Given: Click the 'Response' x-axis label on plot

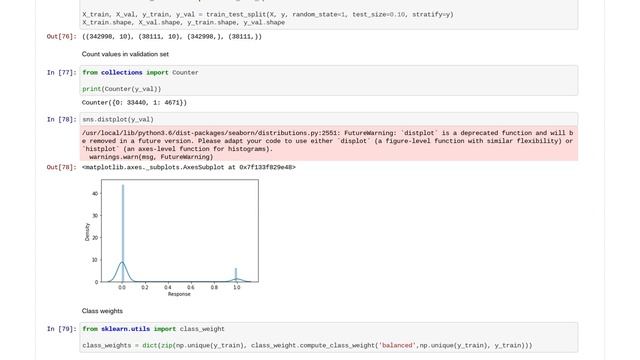Looking at the screenshot, I should click(179, 294).
